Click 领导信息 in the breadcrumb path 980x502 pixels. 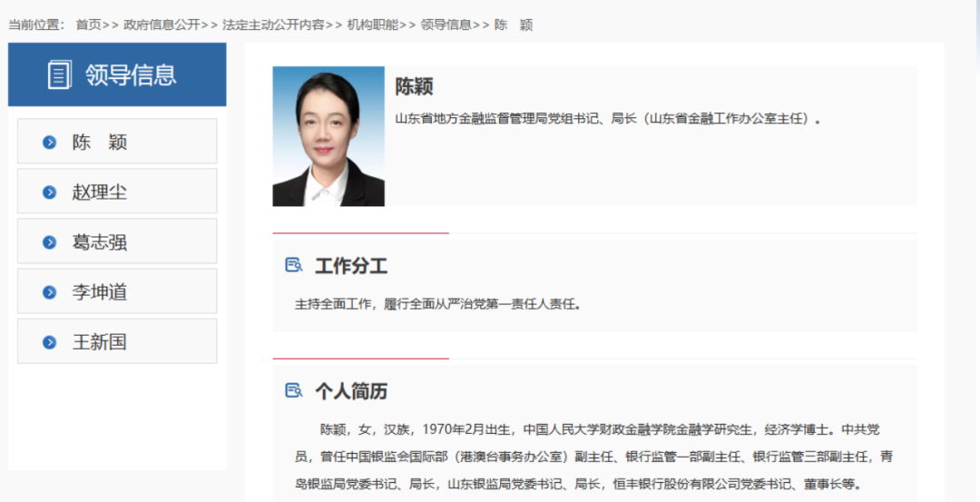[446, 25]
